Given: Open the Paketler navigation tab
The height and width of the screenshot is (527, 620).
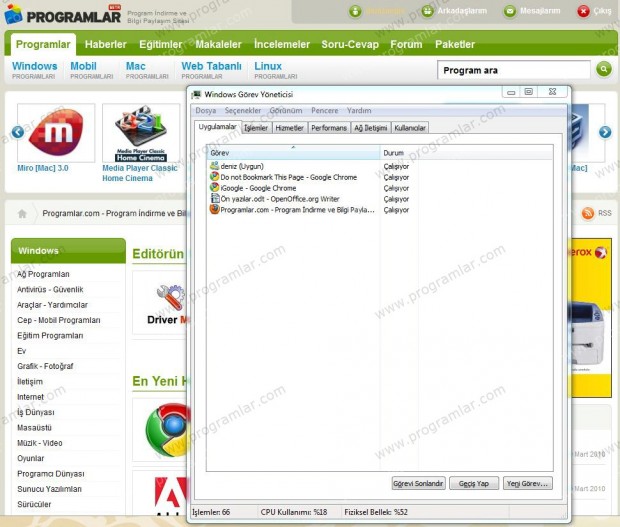Looking at the screenshot, I should click(x=455, y=44).
